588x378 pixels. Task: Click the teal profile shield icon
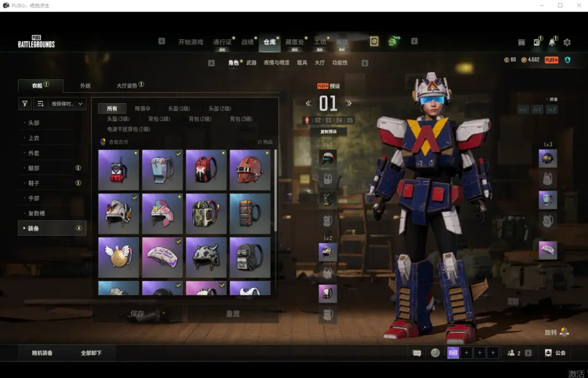pos(567,60)
